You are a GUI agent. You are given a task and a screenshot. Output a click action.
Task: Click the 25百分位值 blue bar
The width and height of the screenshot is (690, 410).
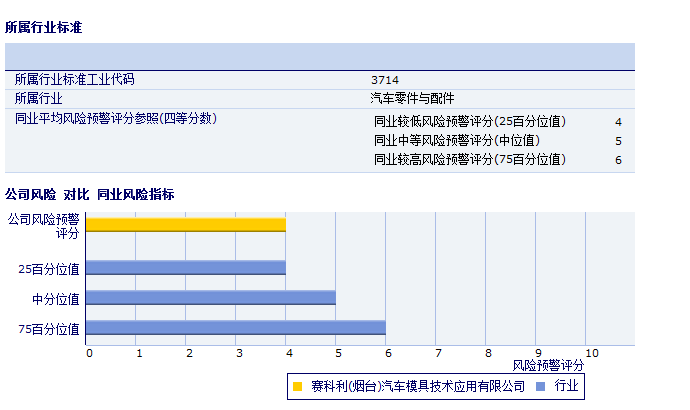pos(186,268)
